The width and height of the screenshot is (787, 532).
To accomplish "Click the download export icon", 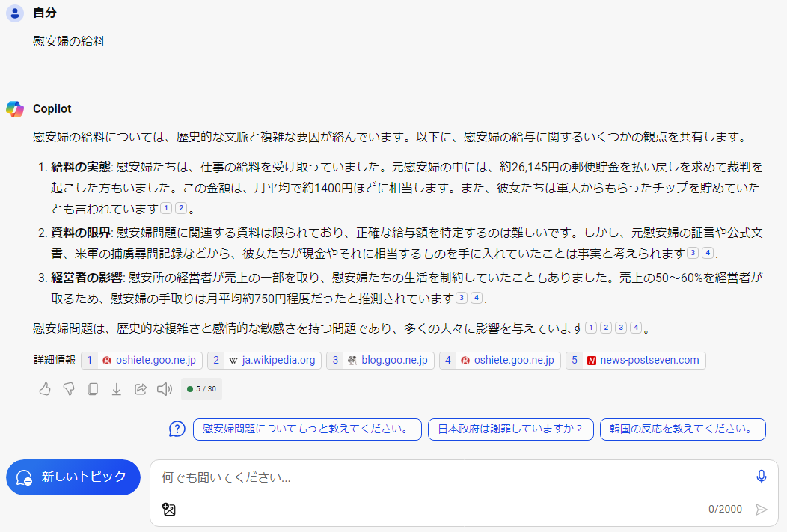I will pyautogui.click(x=117, y=389).
